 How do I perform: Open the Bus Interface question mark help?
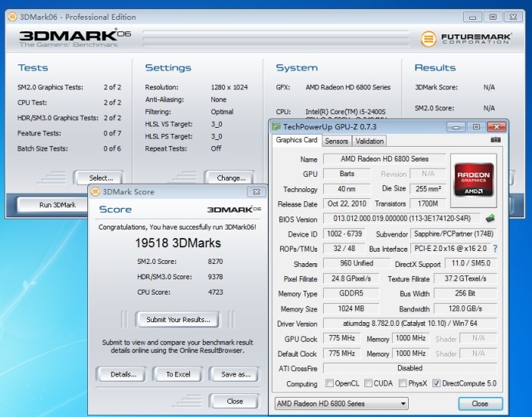pyautogui.click(x=495, y=249)
